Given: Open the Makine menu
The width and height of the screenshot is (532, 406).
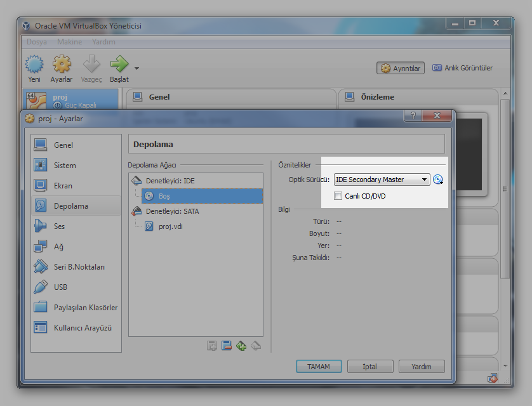Looking at the screenshot, I should click(x=69, y=42).
